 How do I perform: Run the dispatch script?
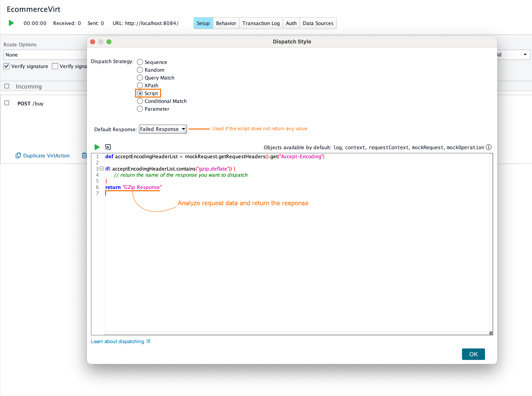click(97, 147)
